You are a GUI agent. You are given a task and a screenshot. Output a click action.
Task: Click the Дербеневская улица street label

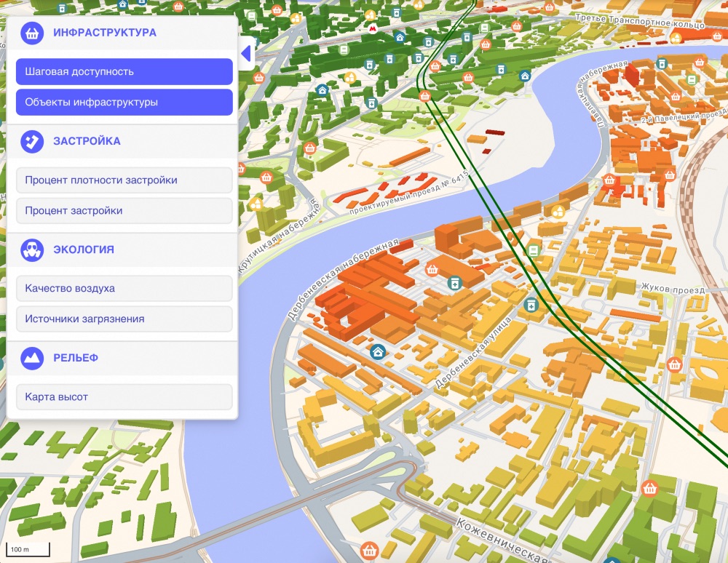[x=473, y=353]
